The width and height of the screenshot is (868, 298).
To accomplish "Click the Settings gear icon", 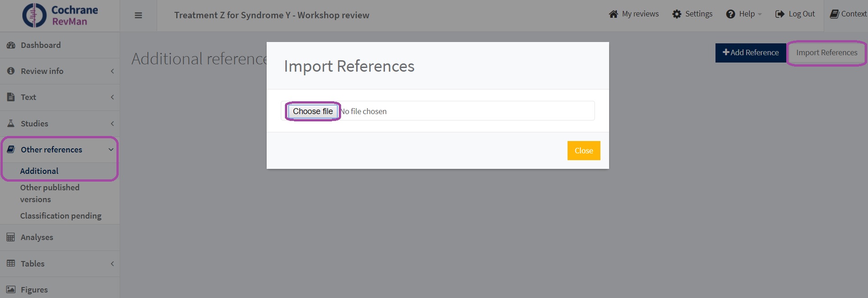I will (x=677, y=14).
